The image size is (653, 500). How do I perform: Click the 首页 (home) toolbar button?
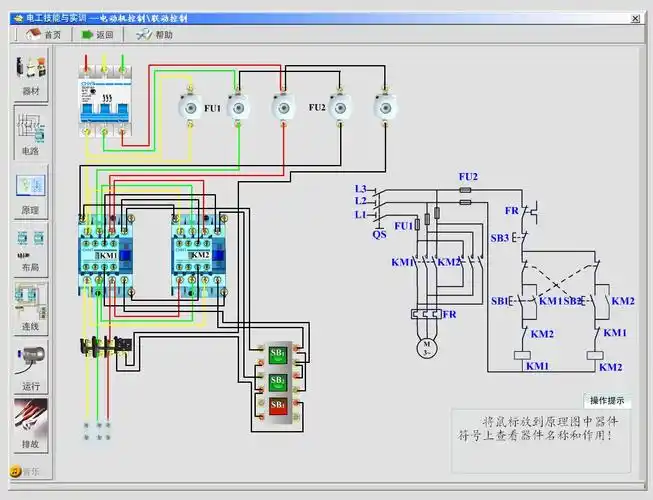[x=43, y=34]
